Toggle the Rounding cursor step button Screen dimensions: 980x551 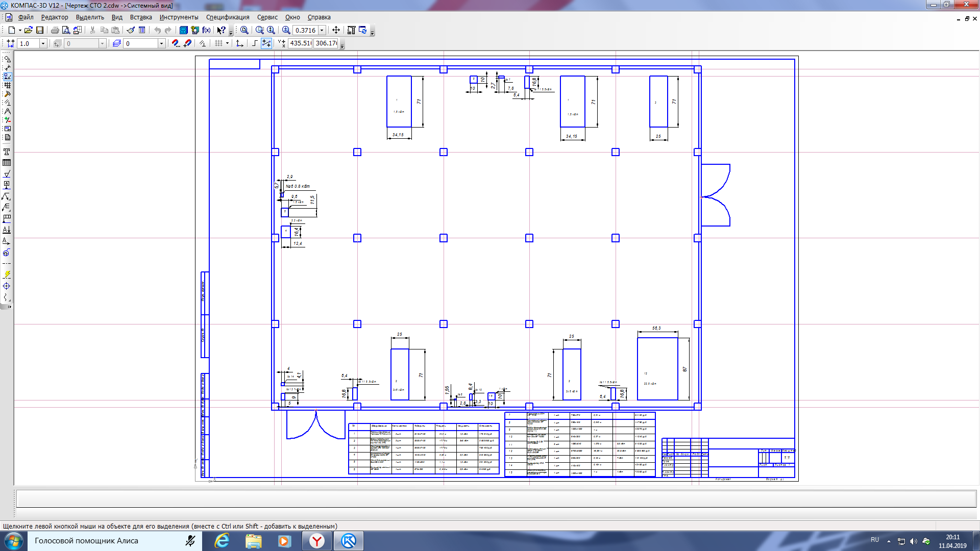pos(266,43)
